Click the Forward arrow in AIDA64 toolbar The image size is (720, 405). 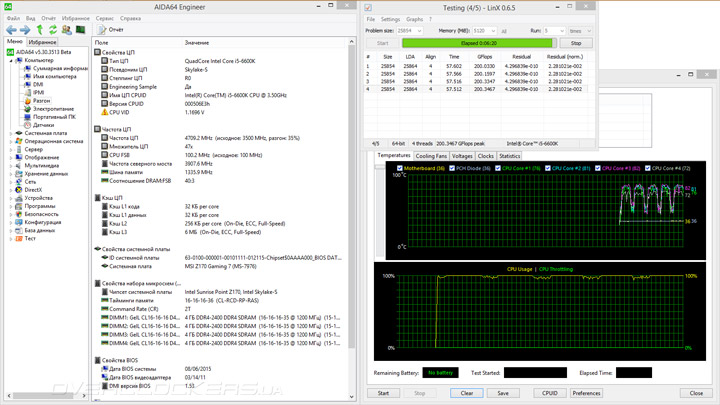pos(23,30)
